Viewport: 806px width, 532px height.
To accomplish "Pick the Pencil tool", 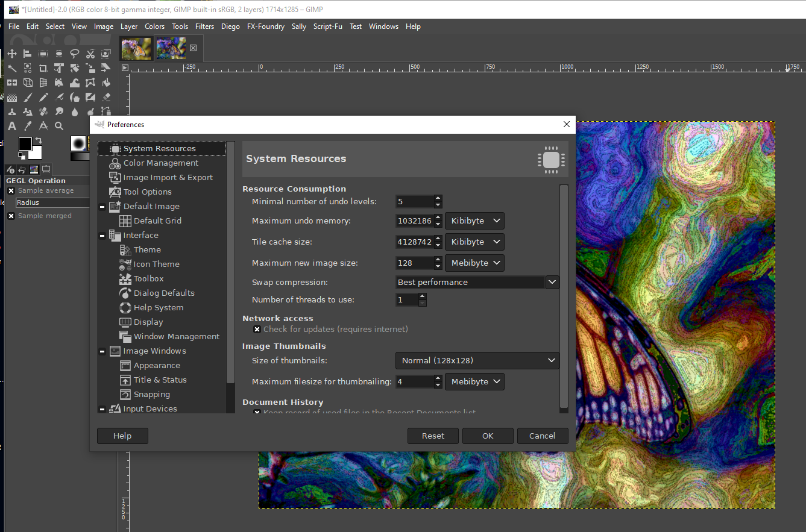I will click(x=43, y=97).
